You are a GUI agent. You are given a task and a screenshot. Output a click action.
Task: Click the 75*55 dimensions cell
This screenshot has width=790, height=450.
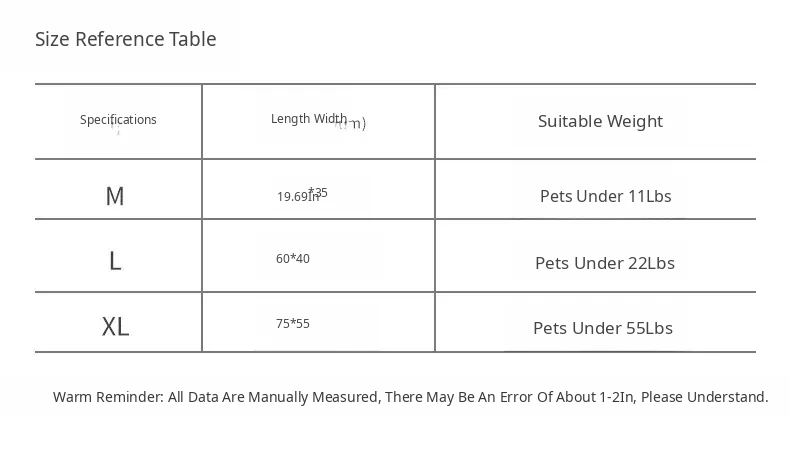(293, 324)
